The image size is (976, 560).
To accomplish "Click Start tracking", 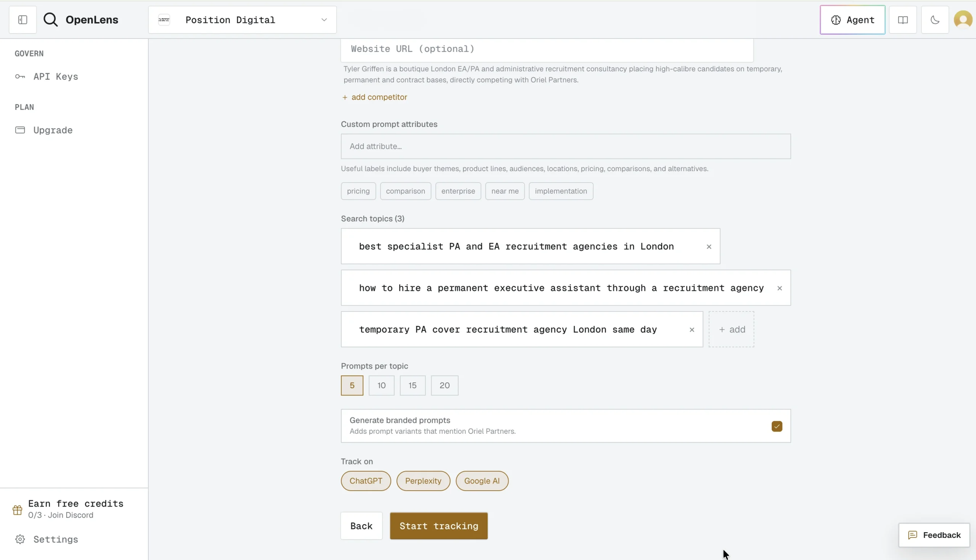I will 438,526.
